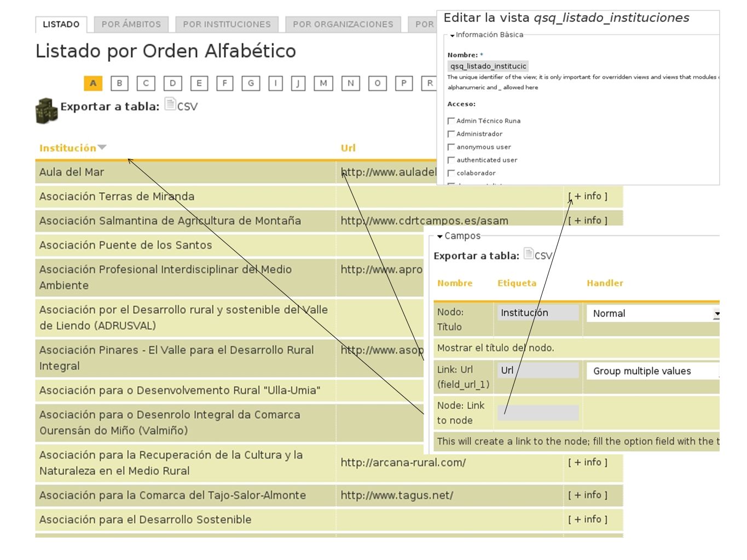Viewport: 747px width, 560px height.
Task: Edit the Url label field
Action: 538,371
